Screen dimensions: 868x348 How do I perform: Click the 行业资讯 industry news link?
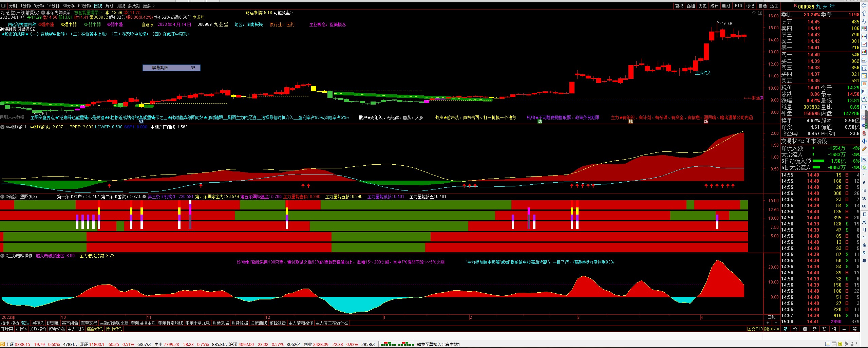(114, 329)
